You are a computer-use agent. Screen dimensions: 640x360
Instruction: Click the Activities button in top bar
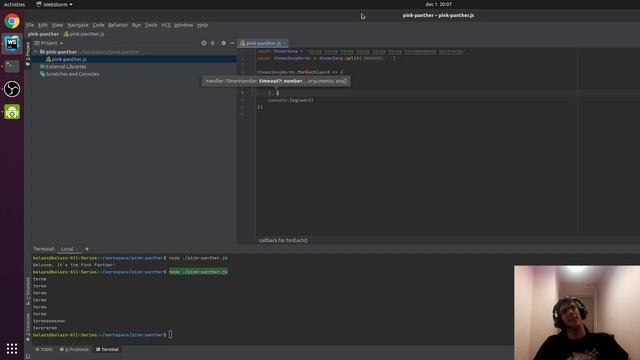click(14, 4)
